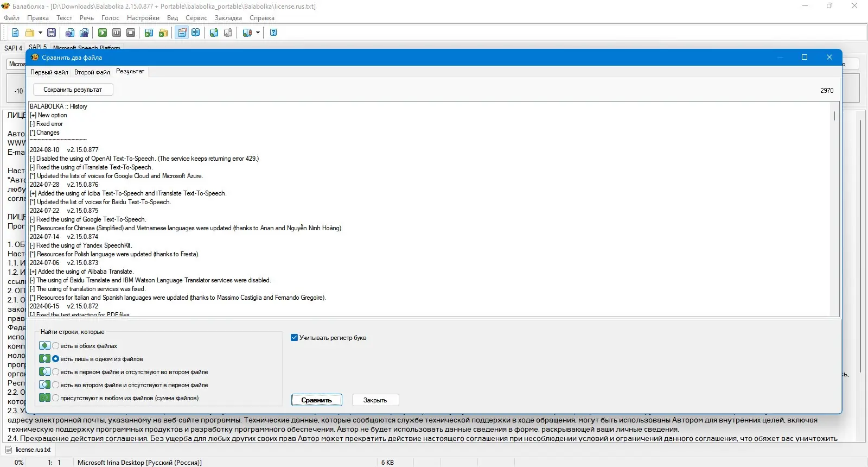The height and width of the screenshot is (467, 868).
Task: Click the icon beside 'есть лишь в одном из файлов'
Action: (44, 358)
